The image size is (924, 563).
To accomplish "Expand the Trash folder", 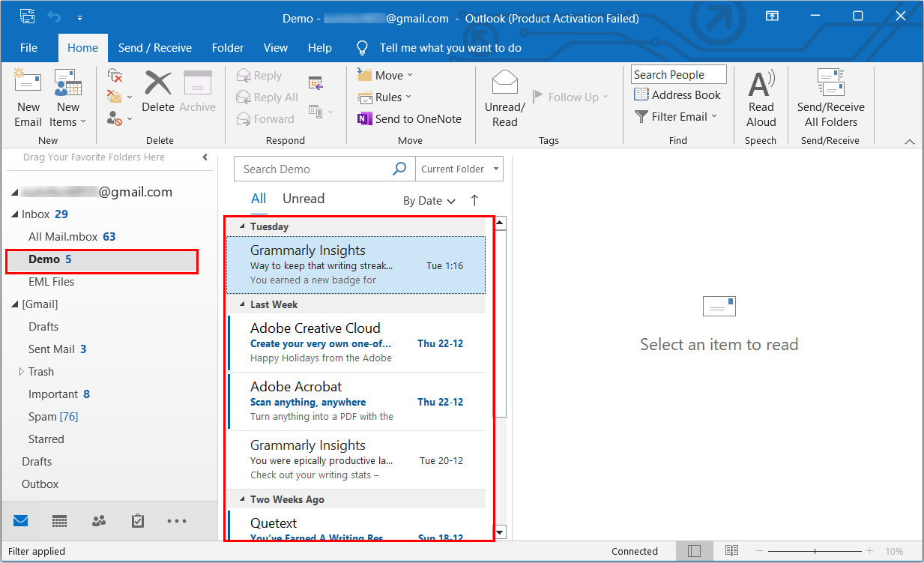I will 22,372.
